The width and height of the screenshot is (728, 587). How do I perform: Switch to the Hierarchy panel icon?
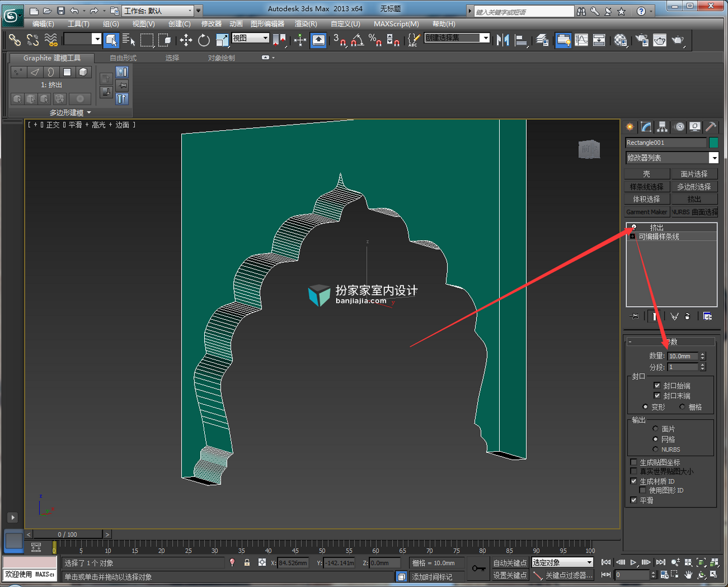(662, 127)
